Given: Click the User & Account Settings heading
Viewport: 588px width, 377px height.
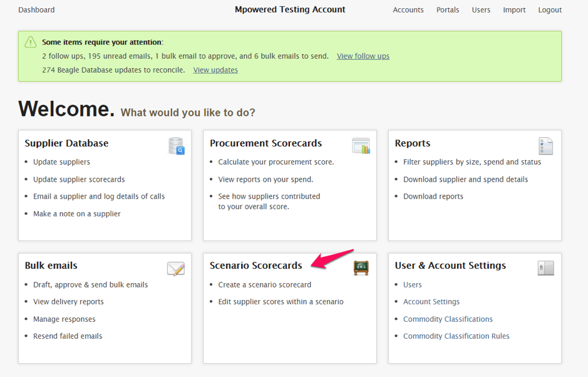Looking at the screenshot, I should [450, 266].
